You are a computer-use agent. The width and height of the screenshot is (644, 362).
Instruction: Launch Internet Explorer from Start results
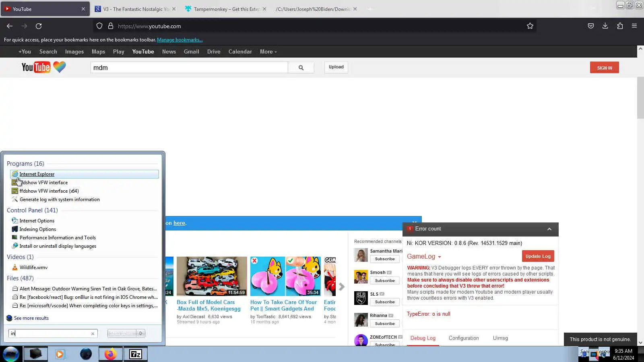pyautogui.click(x=85, y=174)
